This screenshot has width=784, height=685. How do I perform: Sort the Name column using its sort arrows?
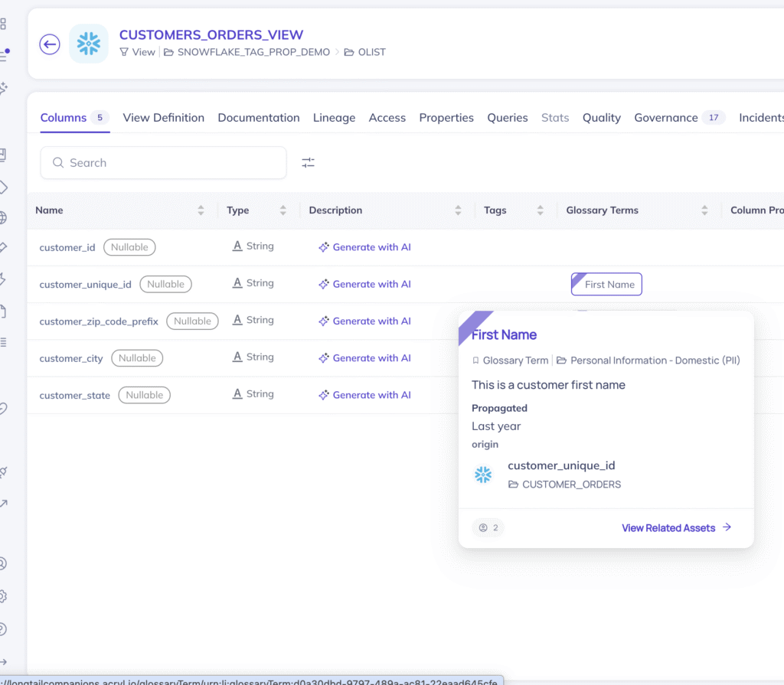click(201, 210)
